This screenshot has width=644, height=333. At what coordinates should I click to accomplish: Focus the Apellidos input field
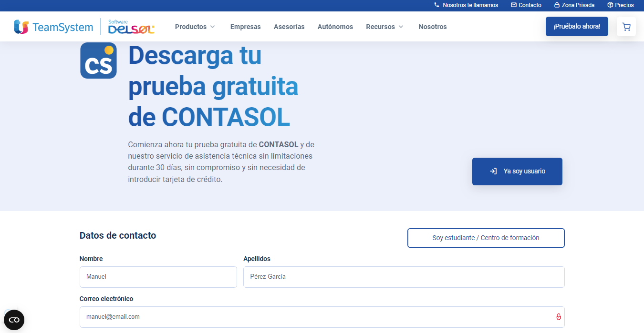[x=404, y=277]
